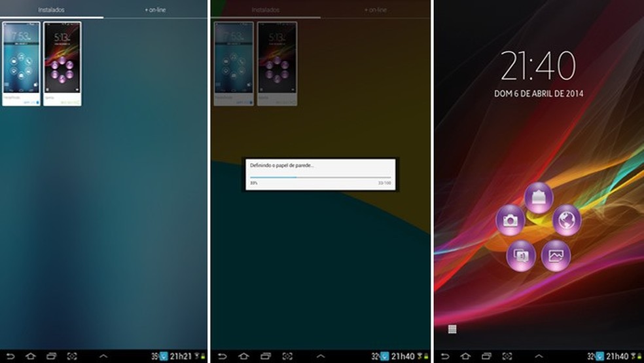The height and width of the screenshot is (363, 644).
Task: Open messages via the purple chat bubble
Action: coord(521,256)
